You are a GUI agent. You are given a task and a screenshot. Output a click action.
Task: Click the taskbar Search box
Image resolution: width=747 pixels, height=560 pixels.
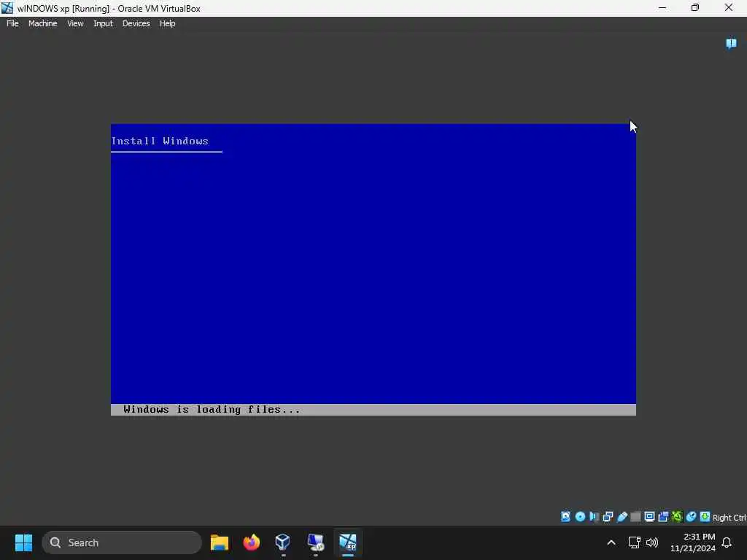tap(122, 542)
